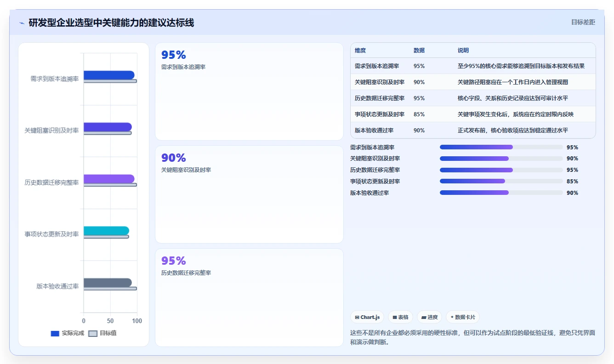Select table cell 需求到版本追溯率 in 维度 column
Viewport: 614px width, 364px height.
point(377,66)
